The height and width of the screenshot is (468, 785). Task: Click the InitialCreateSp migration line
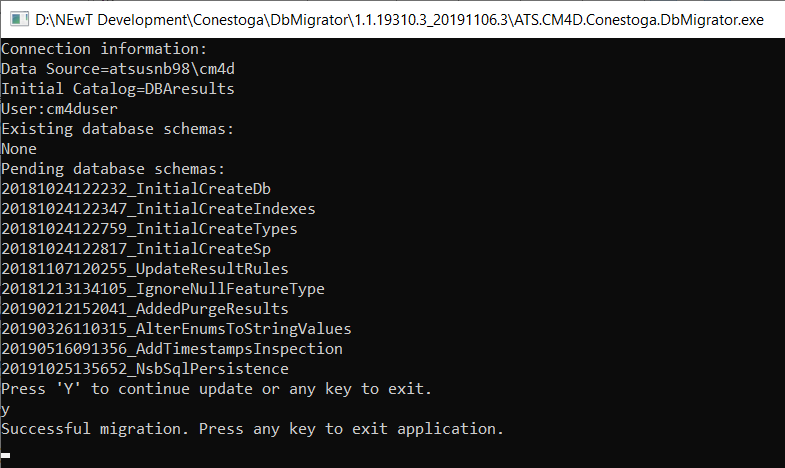pyautogui.click(x=136, y=249)
